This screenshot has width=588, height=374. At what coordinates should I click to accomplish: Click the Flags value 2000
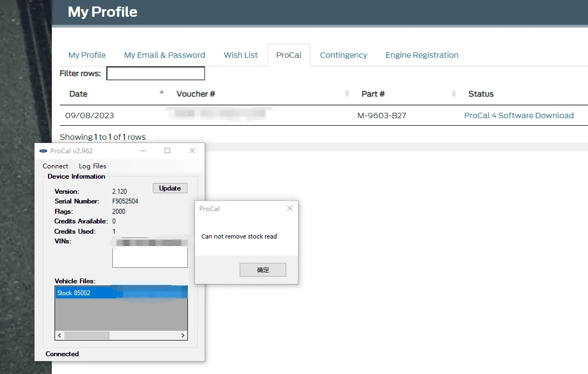click(x=119, y=212)
